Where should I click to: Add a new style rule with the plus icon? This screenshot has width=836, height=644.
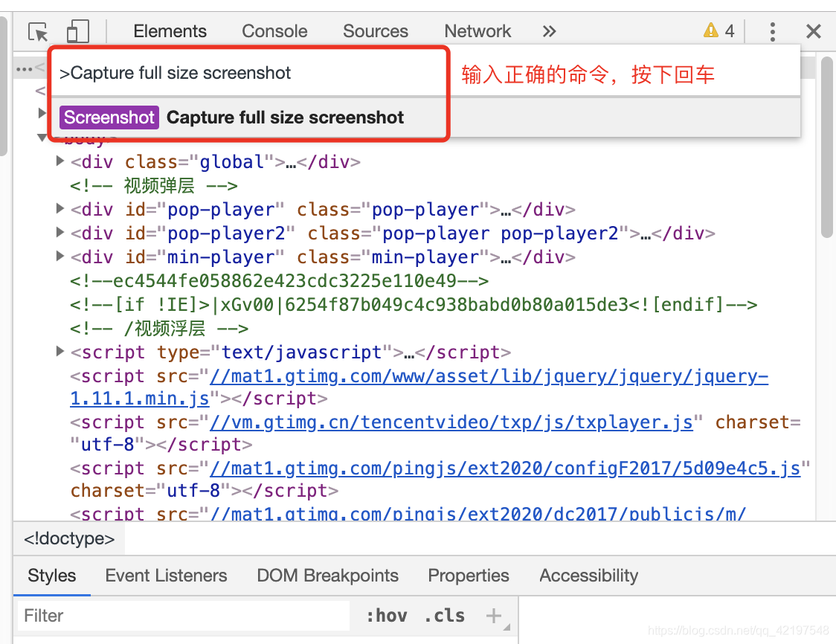click(493, 615)
